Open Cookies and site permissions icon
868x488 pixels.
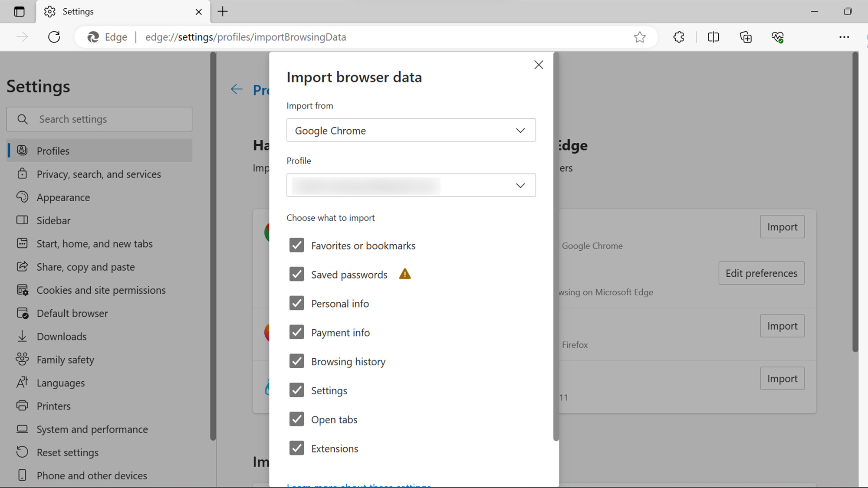pyautogui.click(x=22, y=290)
